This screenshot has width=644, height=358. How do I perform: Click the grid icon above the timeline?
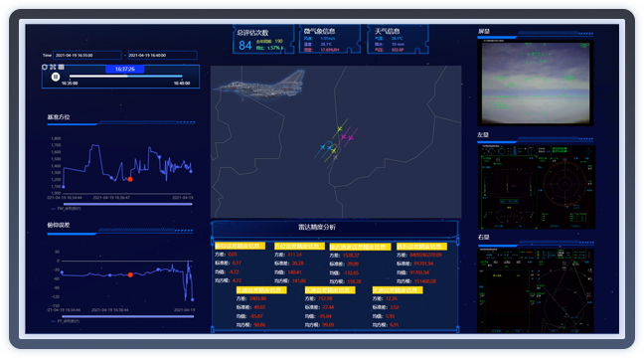pos(62,67)
